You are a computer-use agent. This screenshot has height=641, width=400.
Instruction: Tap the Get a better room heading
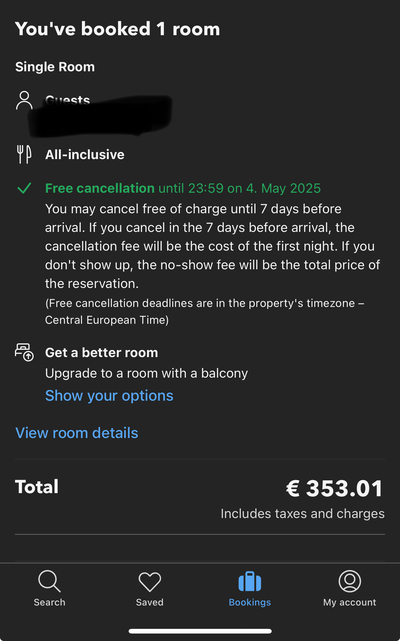(101, 353)
